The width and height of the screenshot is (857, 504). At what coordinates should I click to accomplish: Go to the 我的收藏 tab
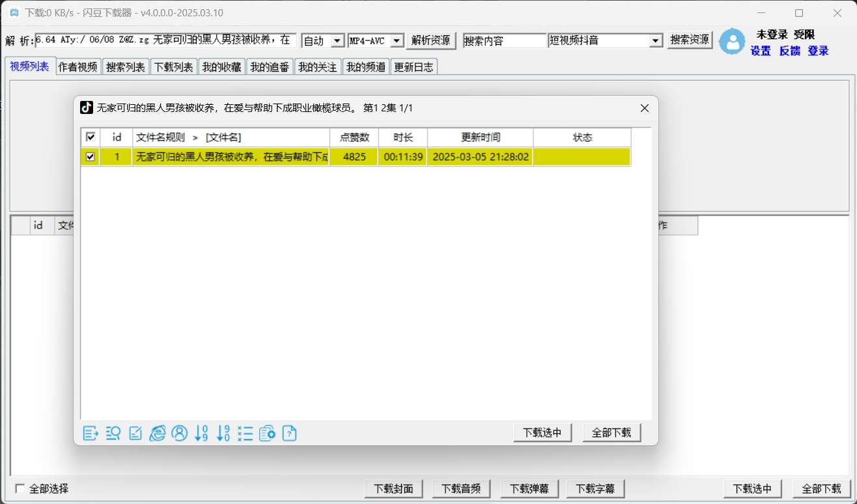pos(221,67)
